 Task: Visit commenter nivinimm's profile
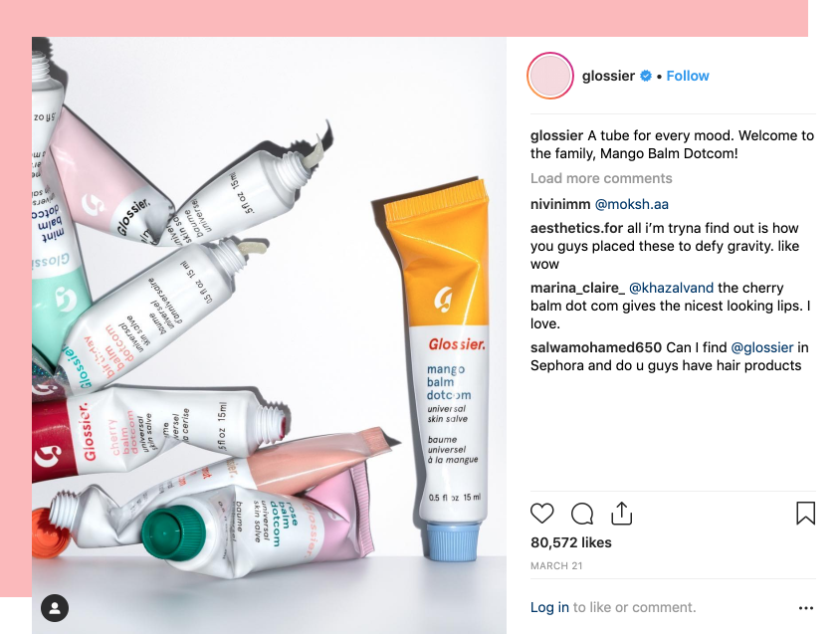pos(560,204)
